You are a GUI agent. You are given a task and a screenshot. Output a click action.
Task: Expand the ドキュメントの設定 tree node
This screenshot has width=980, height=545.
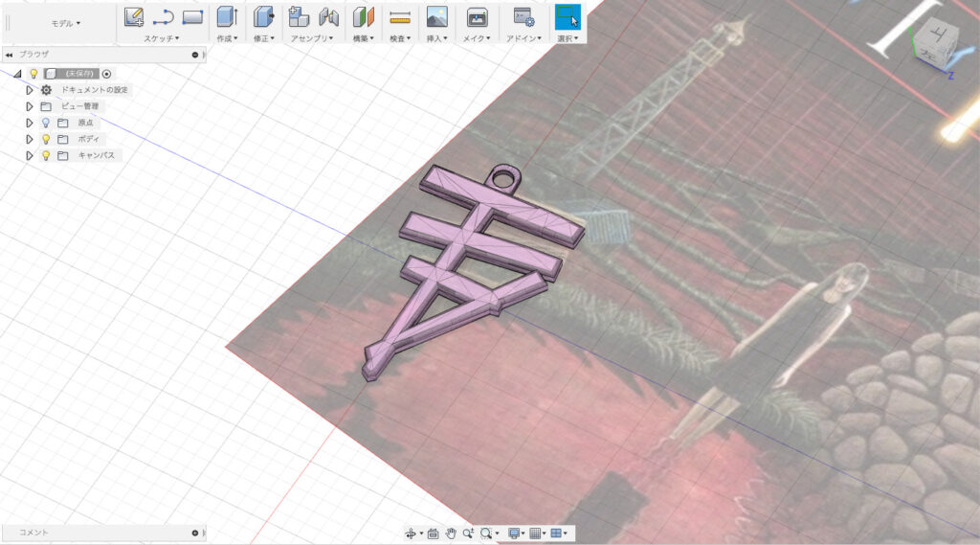pos(30,90)
